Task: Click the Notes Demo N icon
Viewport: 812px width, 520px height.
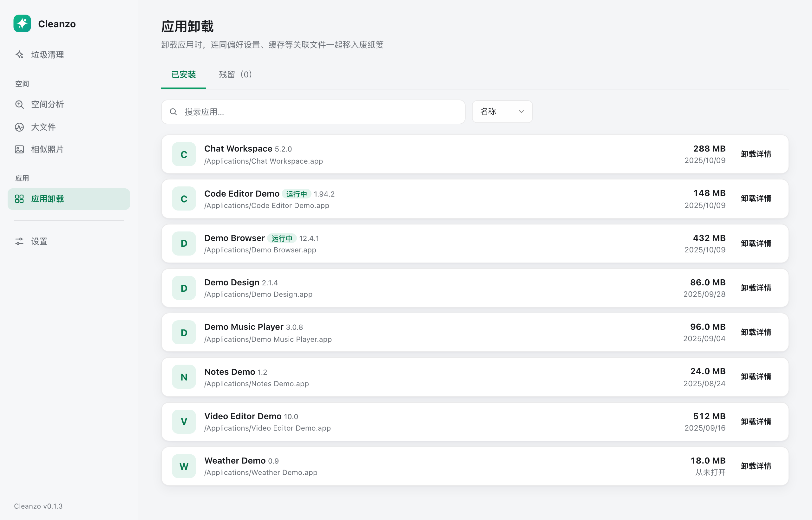Action: (184, 377)
